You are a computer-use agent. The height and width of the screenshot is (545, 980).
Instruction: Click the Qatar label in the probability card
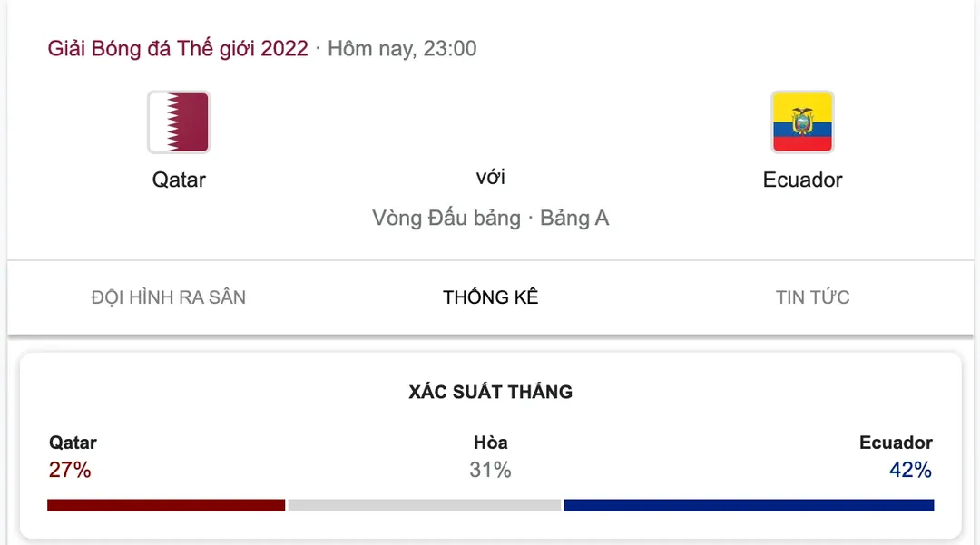pos(73,443)
